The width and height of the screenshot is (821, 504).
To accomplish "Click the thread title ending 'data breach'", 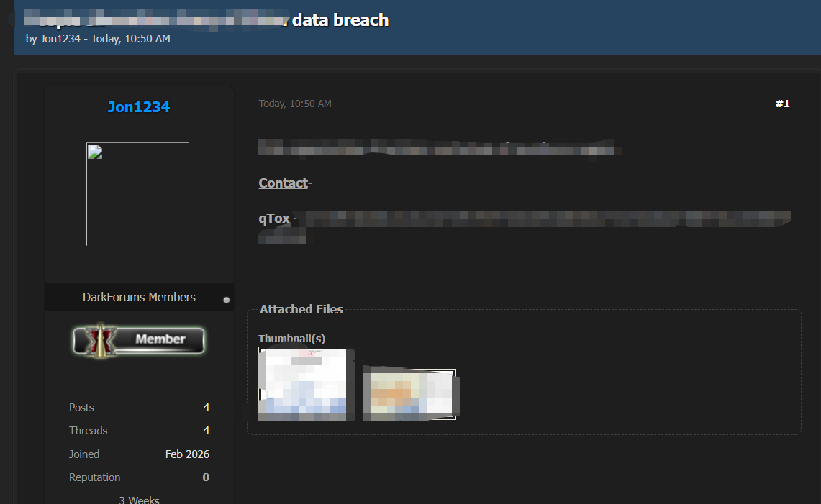I will click(340, 19).
